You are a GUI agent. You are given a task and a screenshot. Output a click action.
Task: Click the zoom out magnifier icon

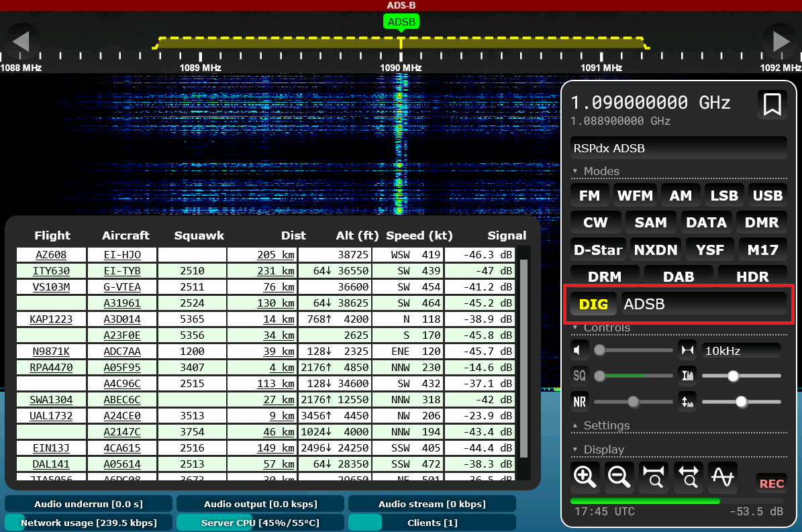point(619,477)
